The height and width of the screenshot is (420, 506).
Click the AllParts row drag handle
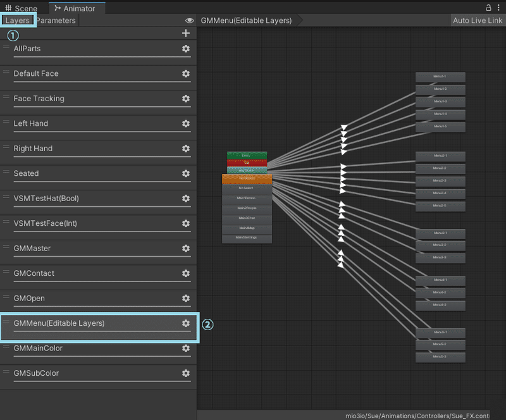(6, 47)
